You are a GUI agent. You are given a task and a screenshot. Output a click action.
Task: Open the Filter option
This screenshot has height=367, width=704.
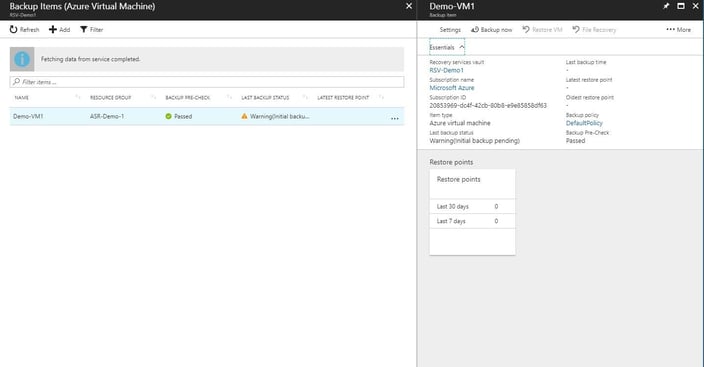pos(92,30)
